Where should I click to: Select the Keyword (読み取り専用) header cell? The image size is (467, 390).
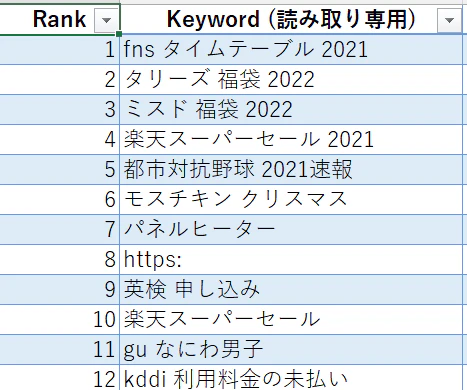(291, 19)
